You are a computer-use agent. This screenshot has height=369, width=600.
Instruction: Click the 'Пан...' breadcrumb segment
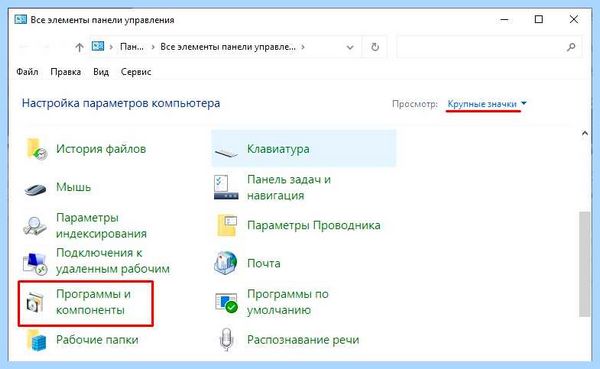pyautogui.click(x=132, y=47)
